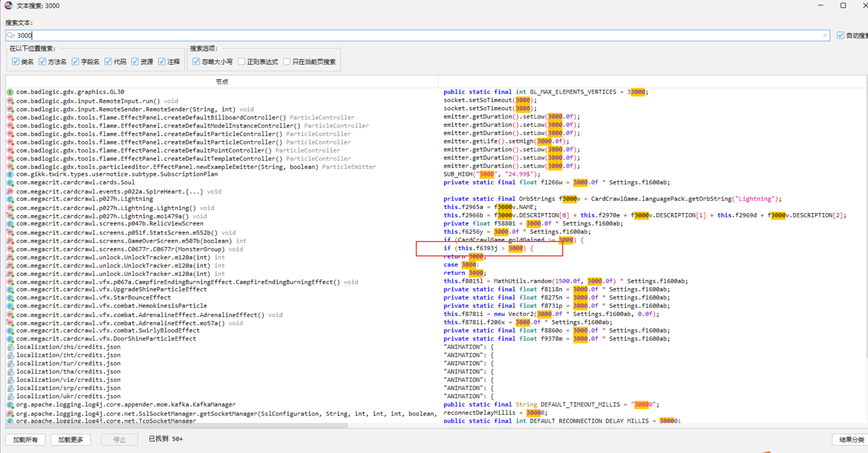Screen dimensions: 868x453
Task: Uncheck the 类名 search location checkbox
Action: pos(16,62)
